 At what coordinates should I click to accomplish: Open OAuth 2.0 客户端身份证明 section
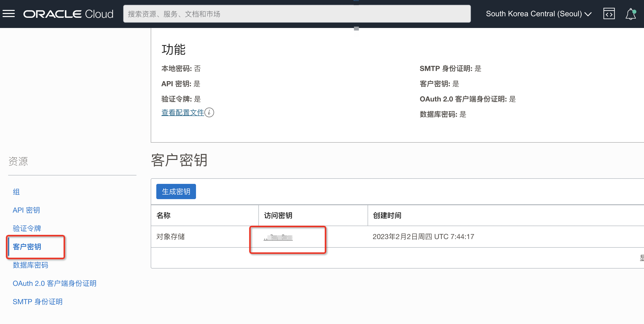[54, 283]
